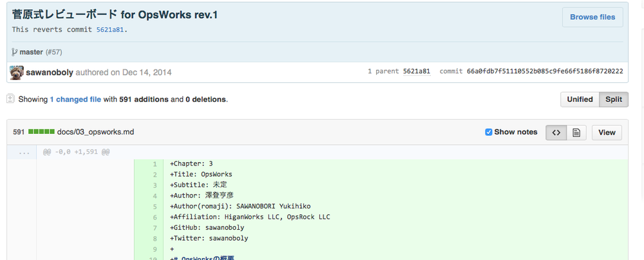Image resolution: width=644 pixels, height=260 pixels.
Task: Click the branch icon beside master
Action: click(14, 52)
